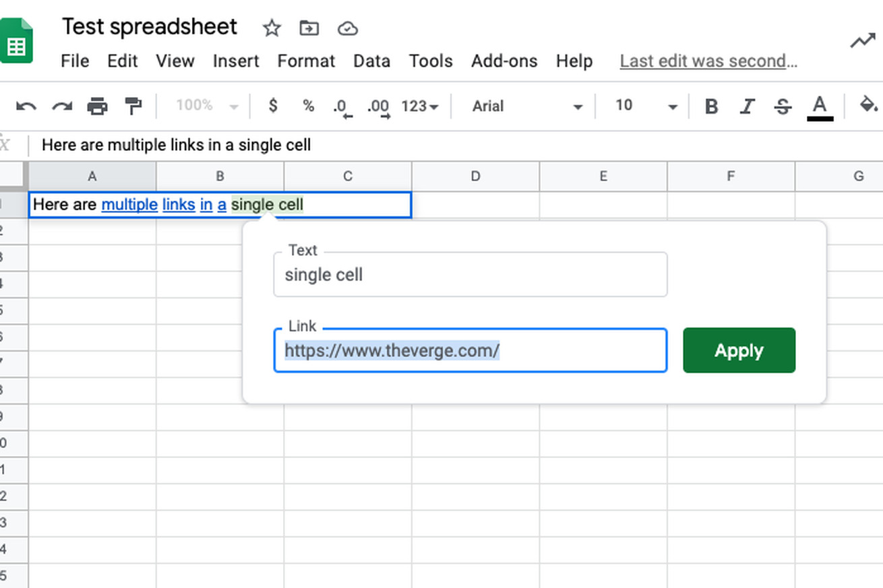Click the move to folder icon

tap(309, 28)
